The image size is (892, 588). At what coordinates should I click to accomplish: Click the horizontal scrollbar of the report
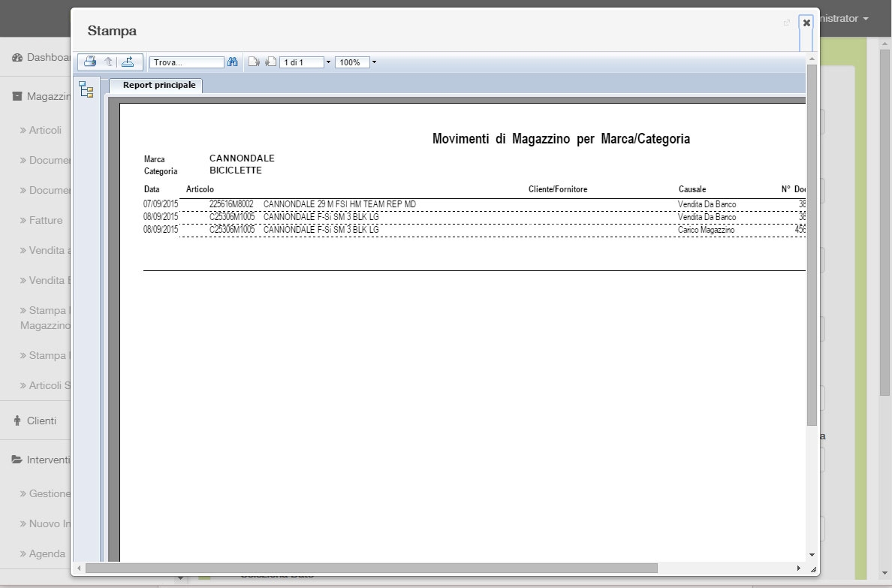[371, 568]
